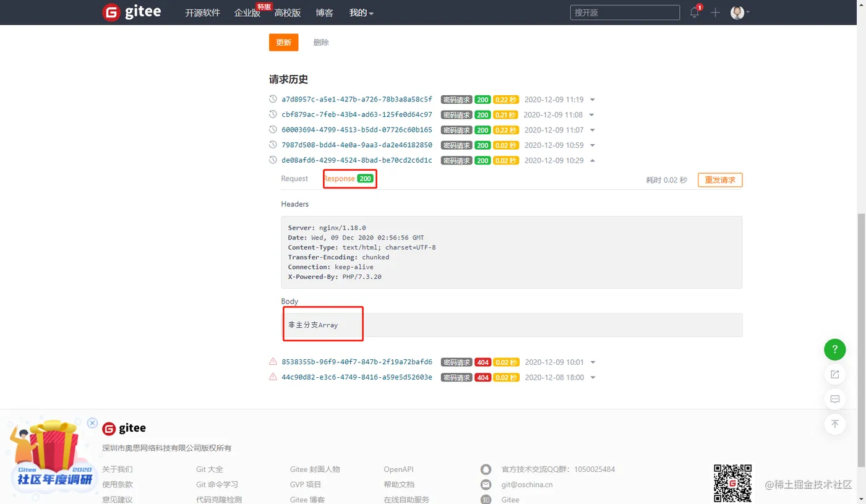The height and width of the screenshot is (504, 866).
Task: Open request ID 44c90d82-e3c6-4749-8416-a59e5d52603e
Action: pyautogui.click(x=357, y=377)
